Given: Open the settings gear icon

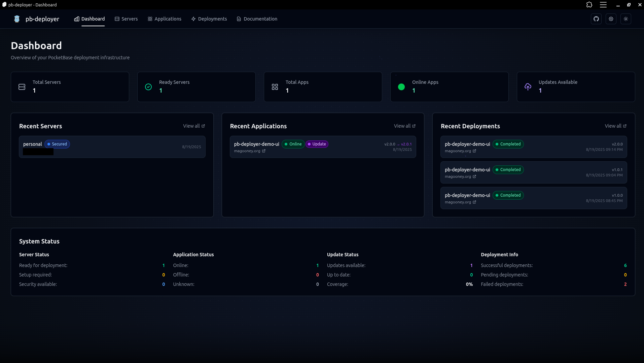Looking at the screenshot, I should click(x=611, y=19).
